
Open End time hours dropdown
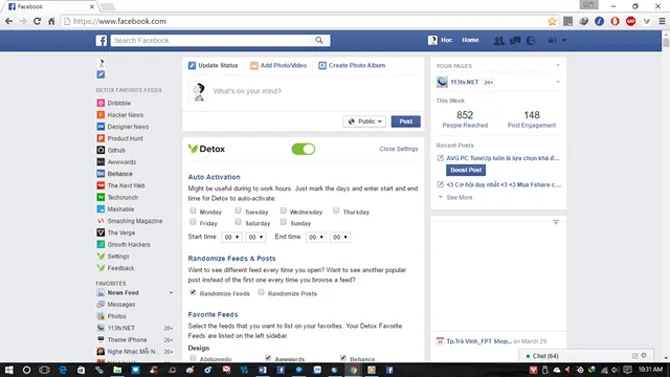click(316, 237)
